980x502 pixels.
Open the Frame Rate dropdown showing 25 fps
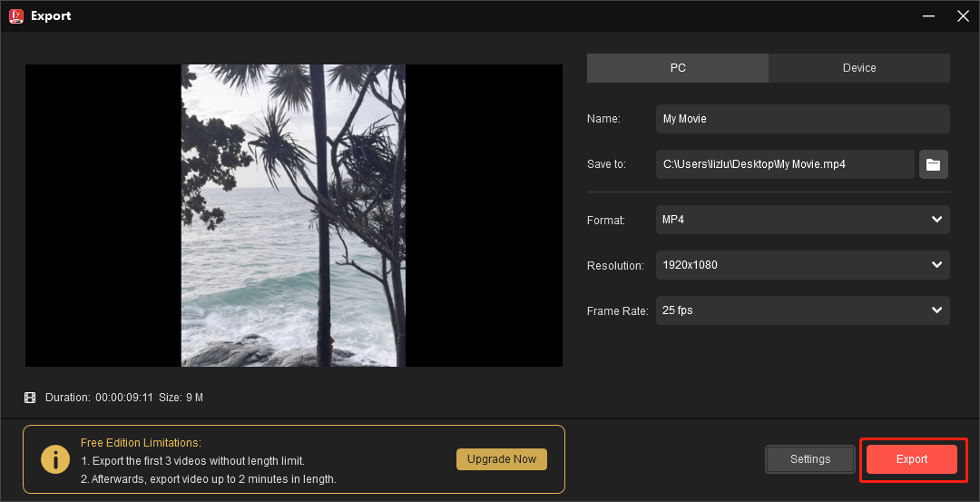(x=802, y=310)
